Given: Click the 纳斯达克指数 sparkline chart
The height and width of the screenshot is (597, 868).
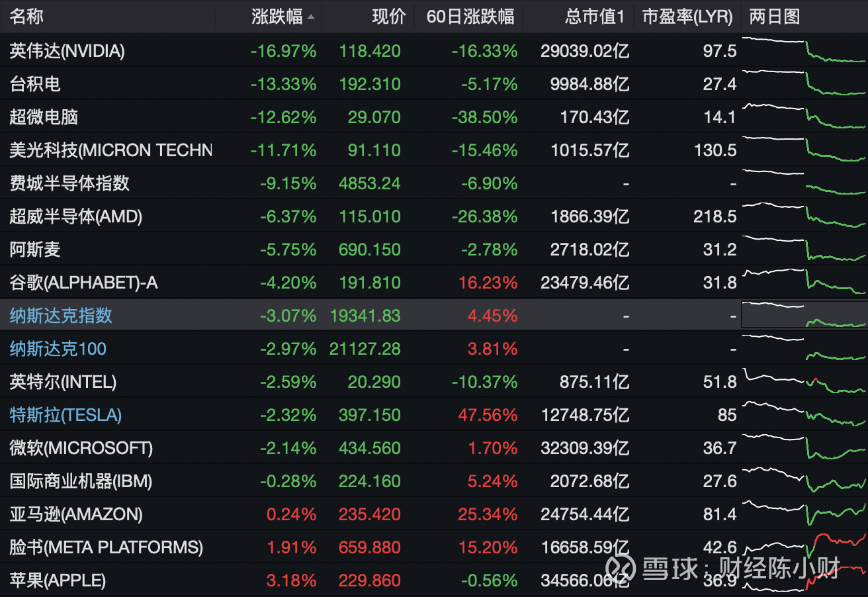Looking at the screenshot, I should (804, 316).
